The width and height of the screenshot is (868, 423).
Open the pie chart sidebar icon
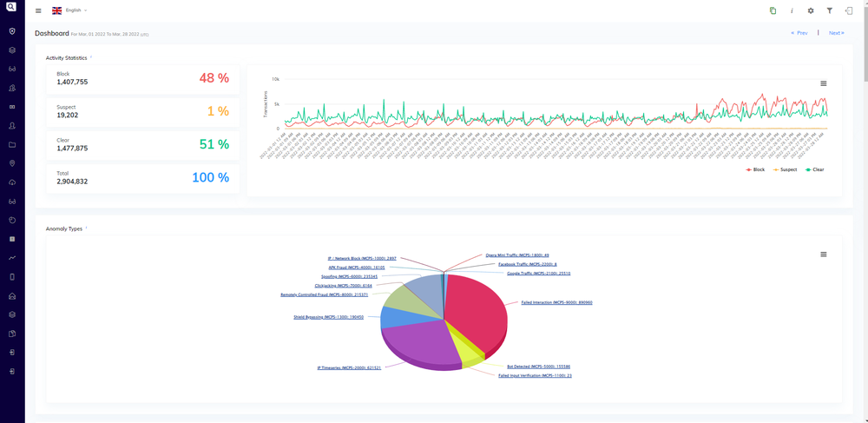(12, 220)
